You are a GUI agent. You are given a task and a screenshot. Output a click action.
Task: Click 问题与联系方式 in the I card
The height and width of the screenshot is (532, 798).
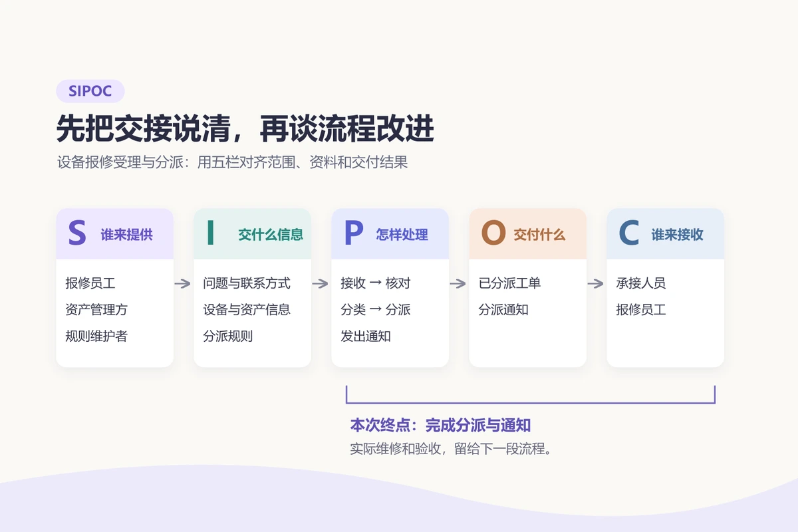247,283
